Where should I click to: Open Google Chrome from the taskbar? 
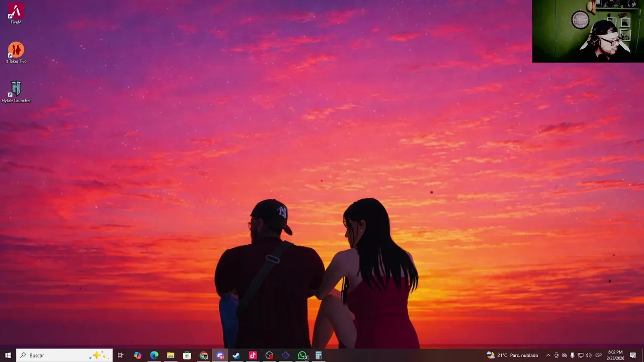point(204,355)
